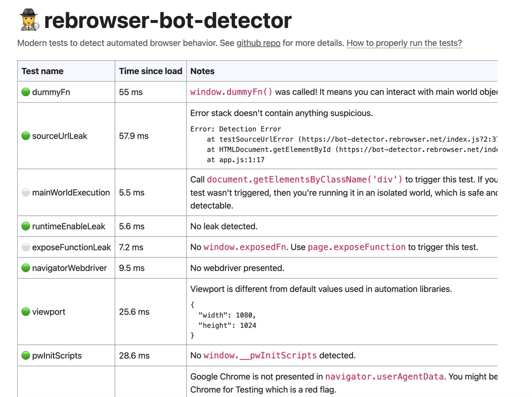Select the 'sourceUrlLeak' test name text
The width and height of the screenshot is (532, 397).
(59, 136)
